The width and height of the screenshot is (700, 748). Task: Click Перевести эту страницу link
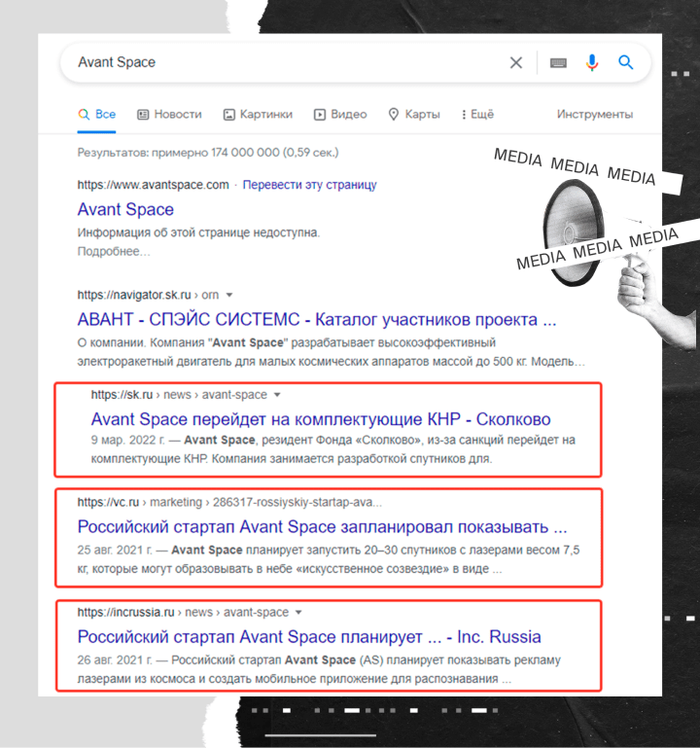click(309, 185)
